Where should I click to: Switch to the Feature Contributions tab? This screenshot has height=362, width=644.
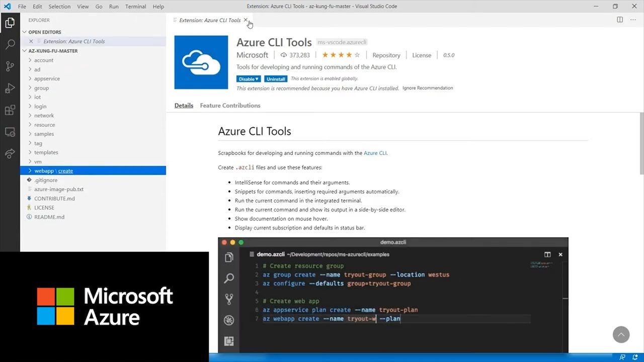(x=230, y=106)
